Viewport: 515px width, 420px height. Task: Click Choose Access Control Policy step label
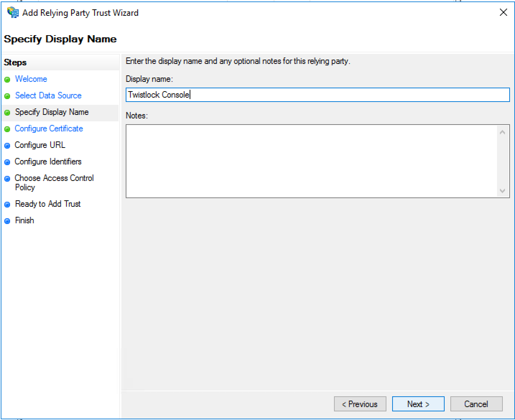(x=54, y=182)
